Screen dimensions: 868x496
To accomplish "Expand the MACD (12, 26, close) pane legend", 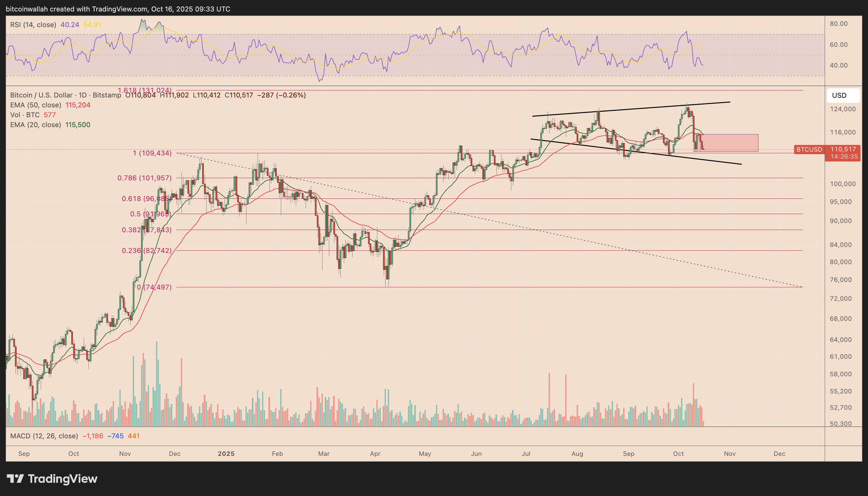I will tap(44, 436).
